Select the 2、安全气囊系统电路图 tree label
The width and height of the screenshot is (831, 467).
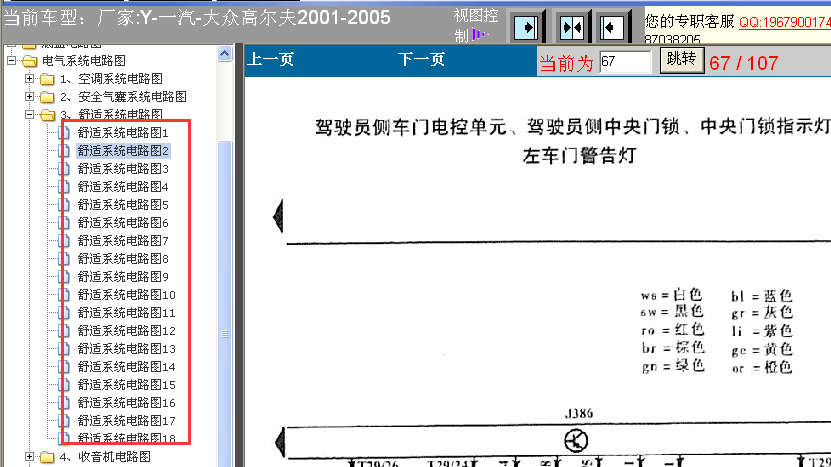click(123, 97)
